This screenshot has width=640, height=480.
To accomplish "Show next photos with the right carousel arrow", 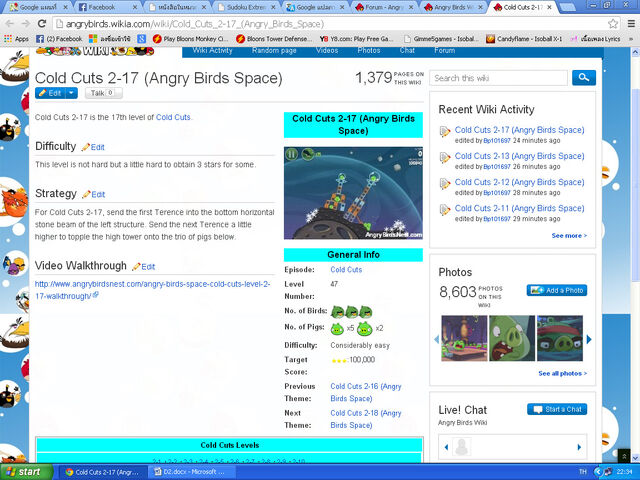I will click(x=589, y=339).
